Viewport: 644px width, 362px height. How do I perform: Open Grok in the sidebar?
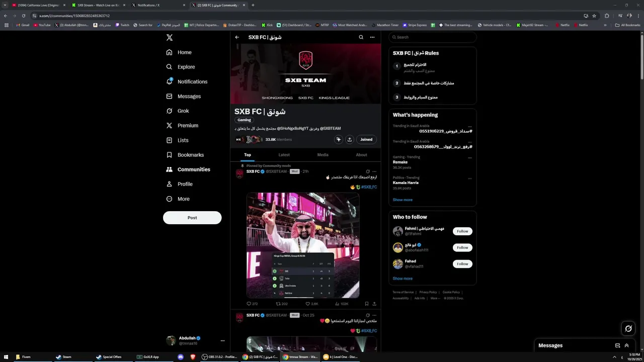click(x=177, y=111)
